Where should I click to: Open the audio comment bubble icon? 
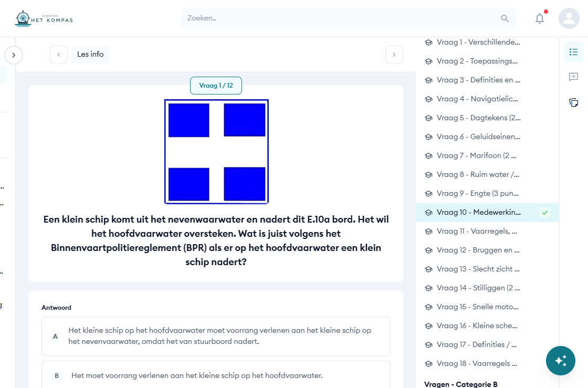point(573,77)
